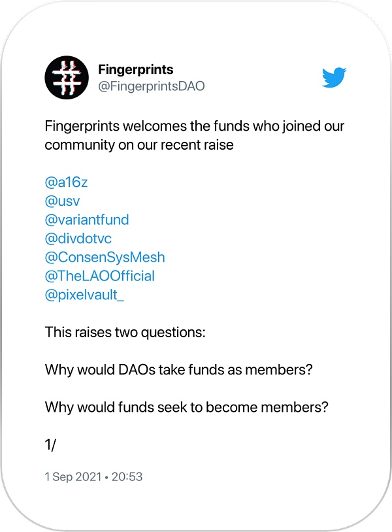Open the @a16z mention

66,182
